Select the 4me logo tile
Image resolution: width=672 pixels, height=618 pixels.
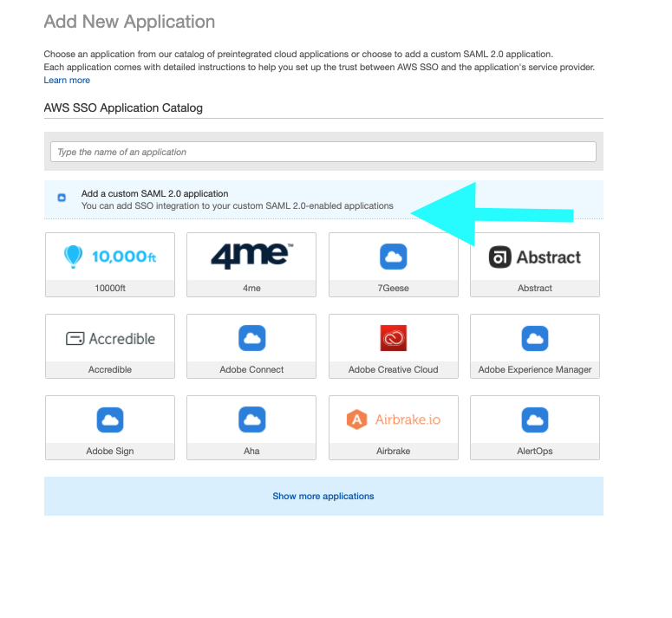(251, 257)
